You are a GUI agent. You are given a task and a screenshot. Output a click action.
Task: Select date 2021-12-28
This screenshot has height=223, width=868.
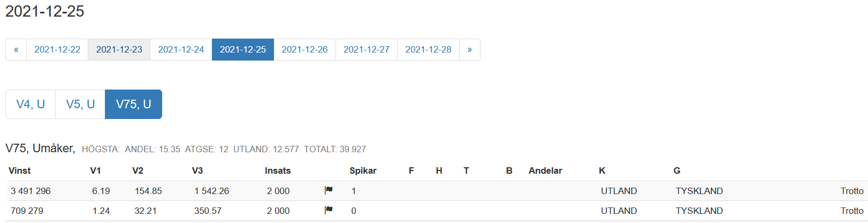(428, 49)
